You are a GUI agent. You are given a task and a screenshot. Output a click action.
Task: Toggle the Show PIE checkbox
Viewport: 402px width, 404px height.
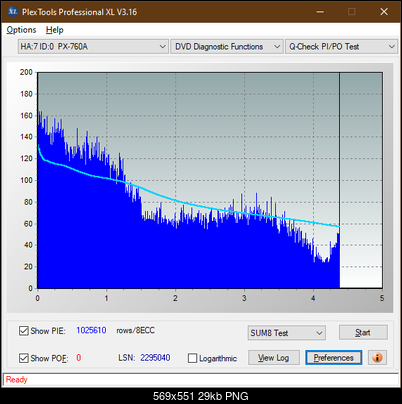(24, 331)
